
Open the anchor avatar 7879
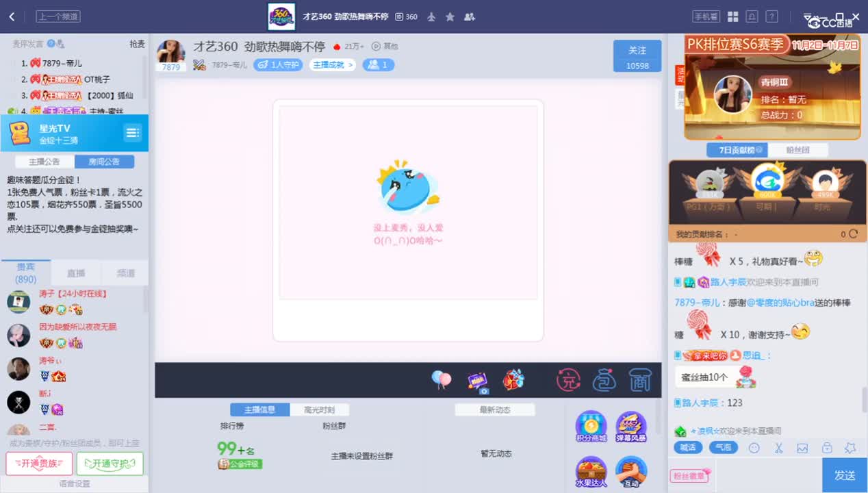pos(171,53)
